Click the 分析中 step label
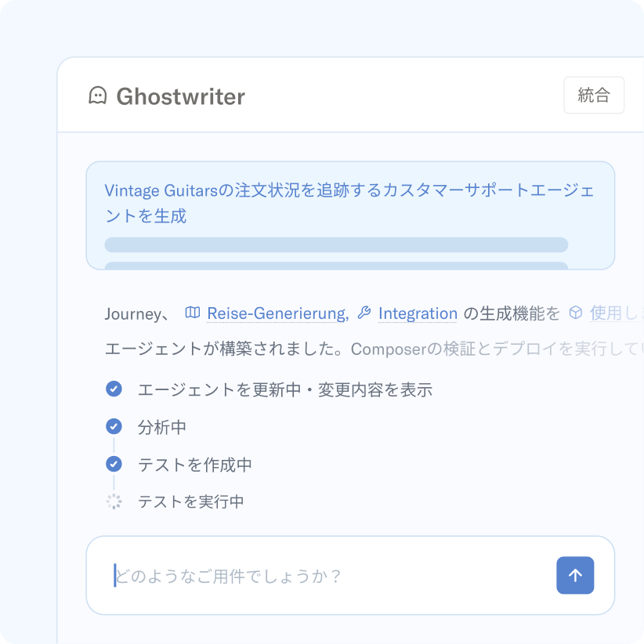Screen dimensions: 644x644 162,427
